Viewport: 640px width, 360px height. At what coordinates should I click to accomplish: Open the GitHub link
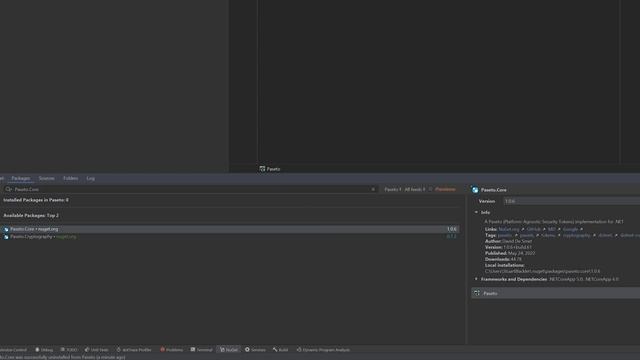tap(533, 229)
